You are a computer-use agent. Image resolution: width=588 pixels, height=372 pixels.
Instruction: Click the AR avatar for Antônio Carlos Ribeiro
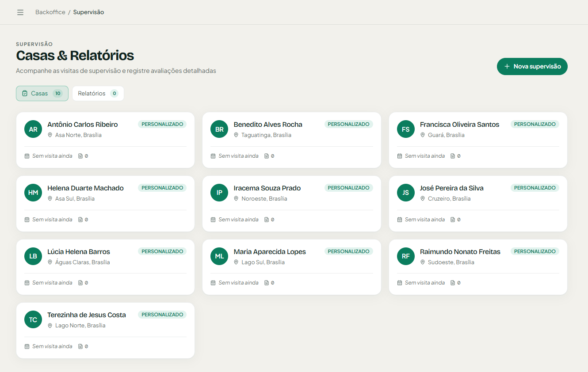tap(33, 129)
